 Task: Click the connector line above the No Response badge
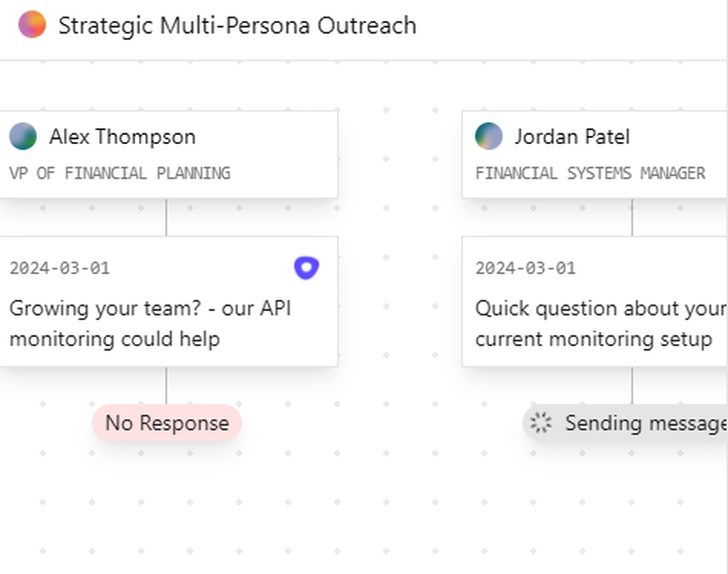pyautogui.click(x=166, y=386)
